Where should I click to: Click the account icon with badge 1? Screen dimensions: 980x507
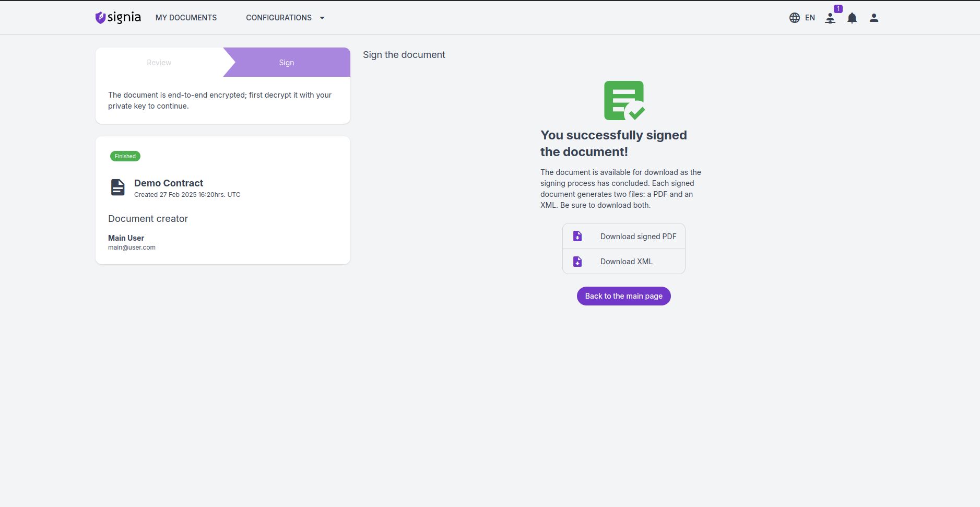coord(830,18)
